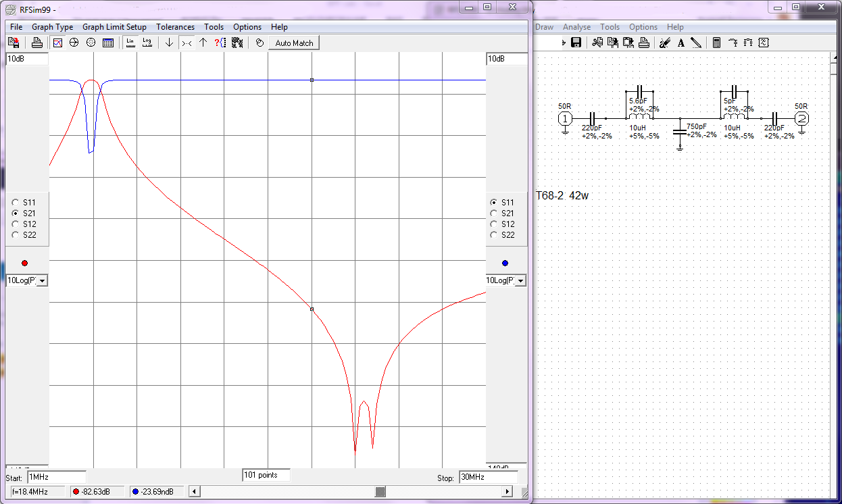Open left axis 10Log(P) dropdown
842x504 pixels.
[42, 280]
